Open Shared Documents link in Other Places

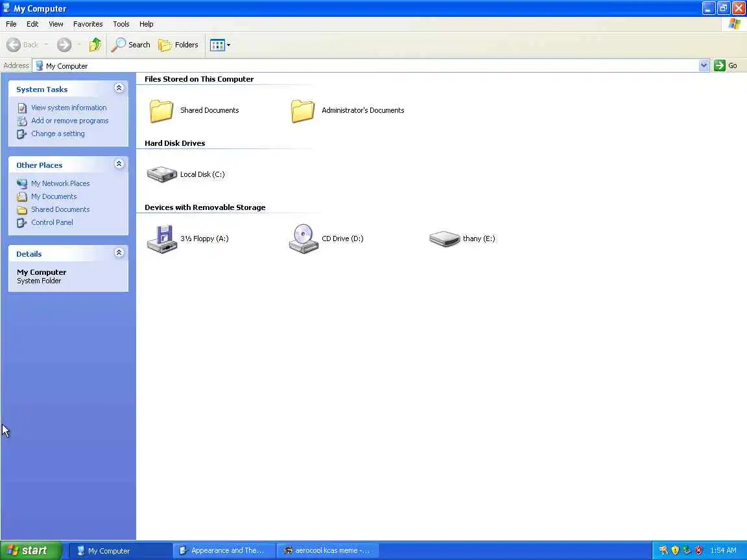tap(60, 209)
